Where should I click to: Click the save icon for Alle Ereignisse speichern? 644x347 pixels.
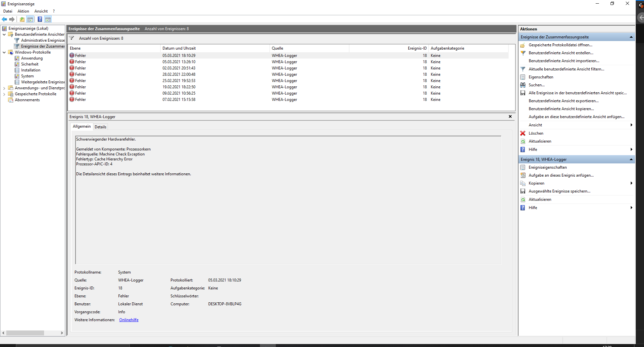(523, 93)
